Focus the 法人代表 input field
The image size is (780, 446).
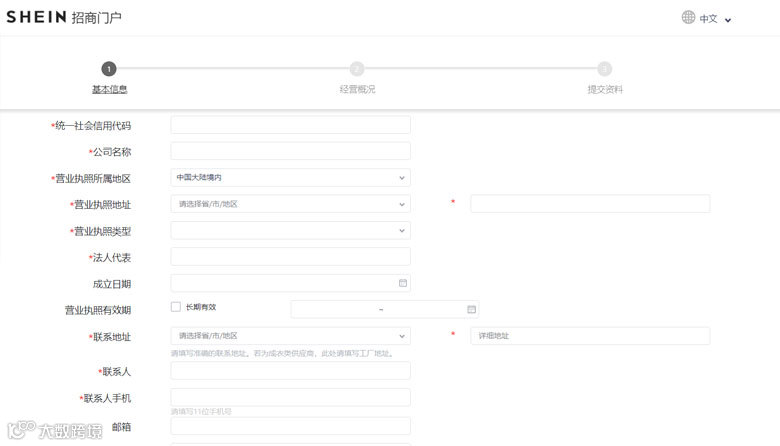[x=291, y=257]
